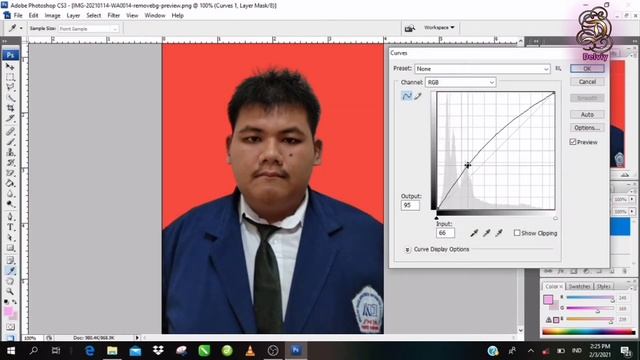The height and width of the screenshot is (360, 640).
Task: Change screen mode from toolbox bottom
Action: [10, 337]
